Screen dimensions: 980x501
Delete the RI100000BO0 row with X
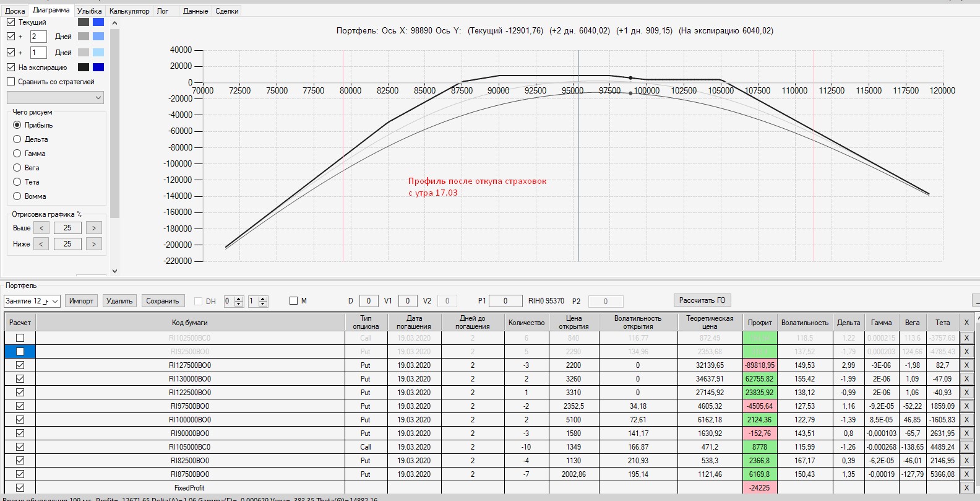(x=966, y=420)
